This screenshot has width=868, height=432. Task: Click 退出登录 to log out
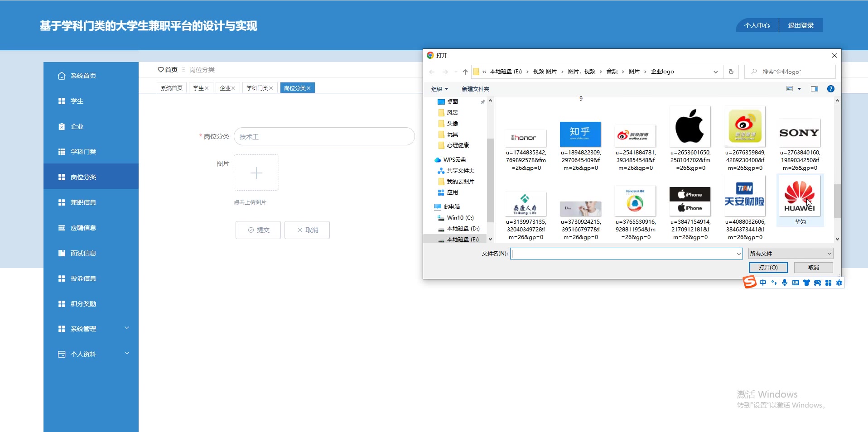[x=801, y=25]
